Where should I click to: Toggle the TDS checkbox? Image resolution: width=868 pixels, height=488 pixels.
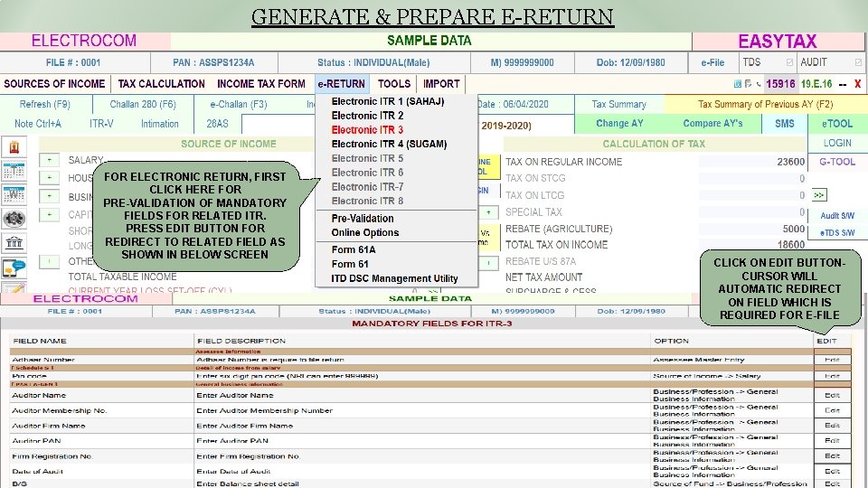point(789,62)
